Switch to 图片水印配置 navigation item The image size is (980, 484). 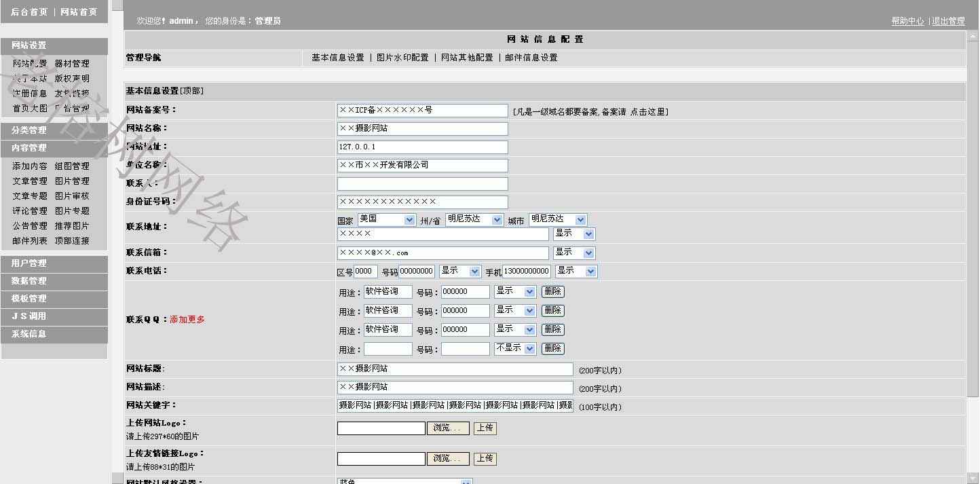pyautogui.click(x=402, y=58)
